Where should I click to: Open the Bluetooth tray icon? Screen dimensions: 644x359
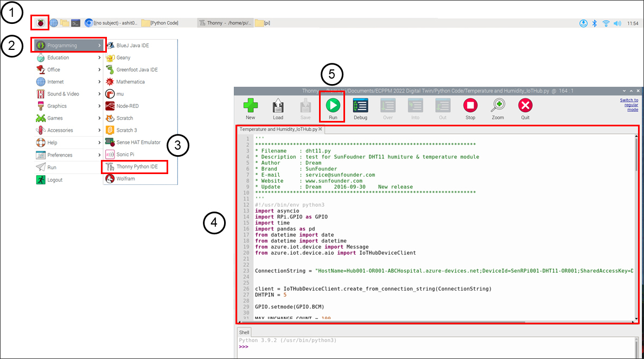[594, 23]
